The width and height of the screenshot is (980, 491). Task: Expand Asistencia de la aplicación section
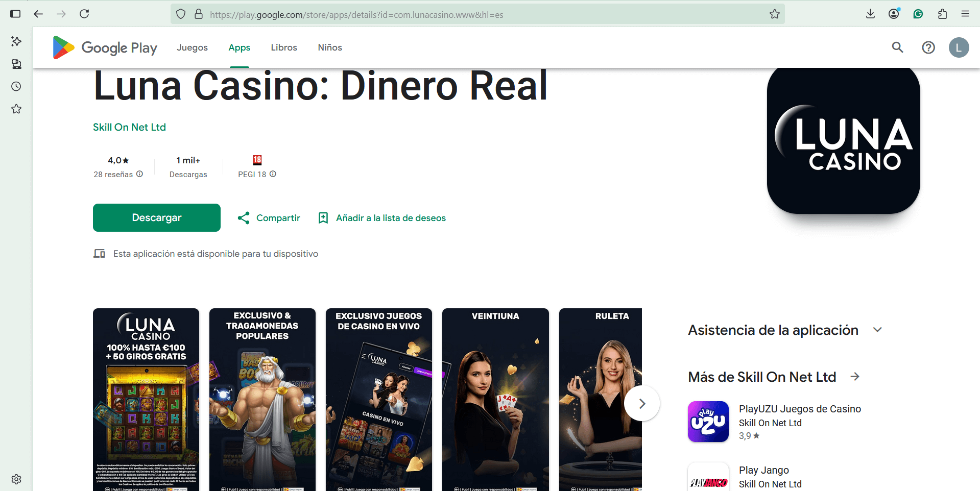(x=877, y=330)
